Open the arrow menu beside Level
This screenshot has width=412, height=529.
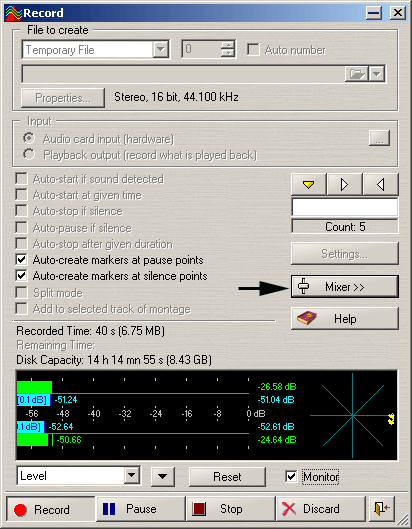pos(163,477)
